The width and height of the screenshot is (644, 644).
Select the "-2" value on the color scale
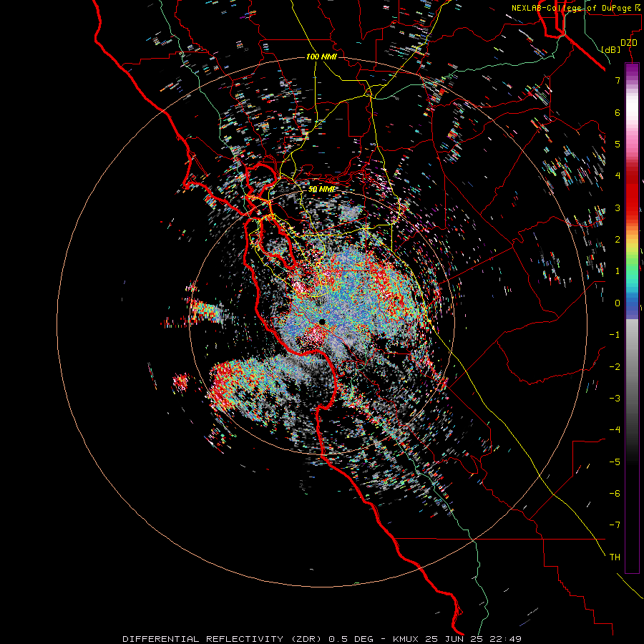pos(615,367)
